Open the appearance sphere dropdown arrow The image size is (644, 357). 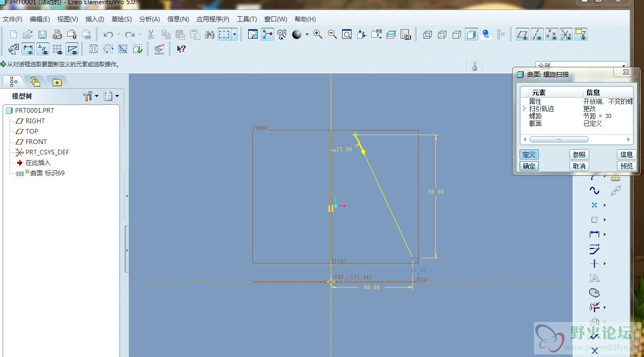(307, 35)
